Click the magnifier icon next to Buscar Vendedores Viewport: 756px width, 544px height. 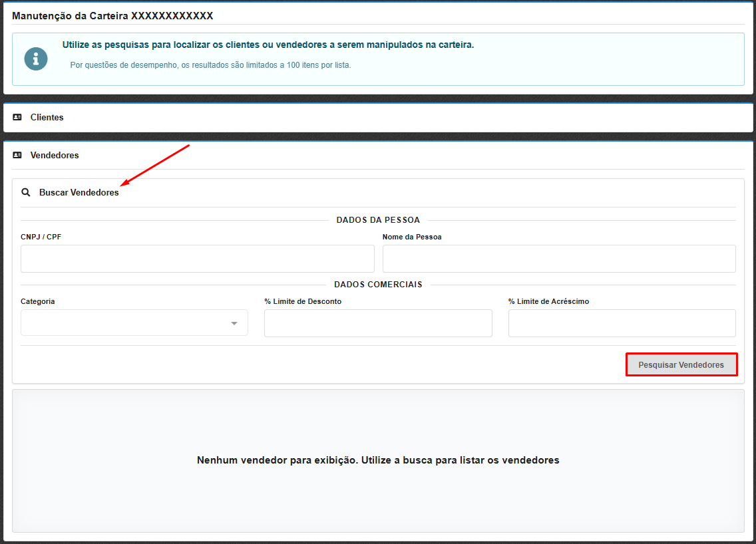pyautogui.click(x=26, y=193)
